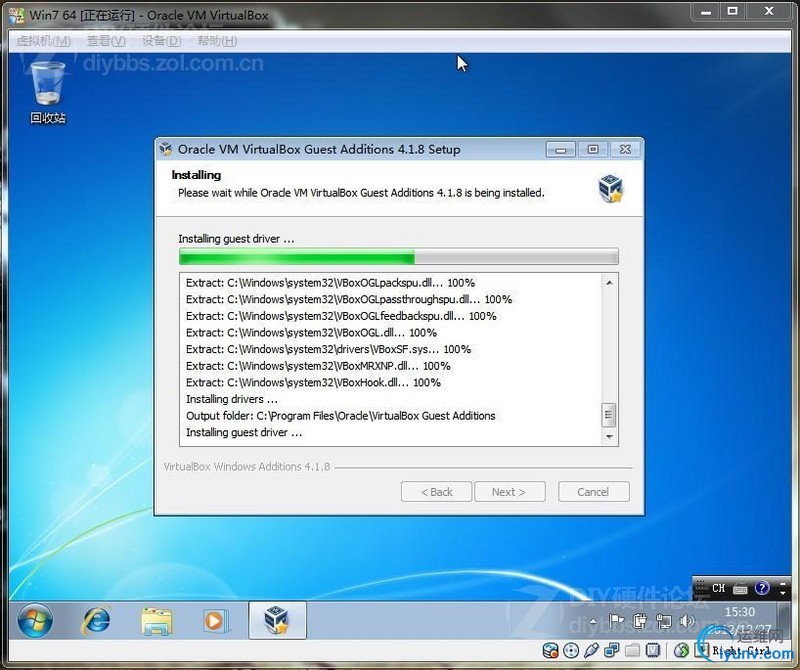This screenshot has height=670, width=800.
Task: Show hidden tray icons arrow
Action: point(593,622)
